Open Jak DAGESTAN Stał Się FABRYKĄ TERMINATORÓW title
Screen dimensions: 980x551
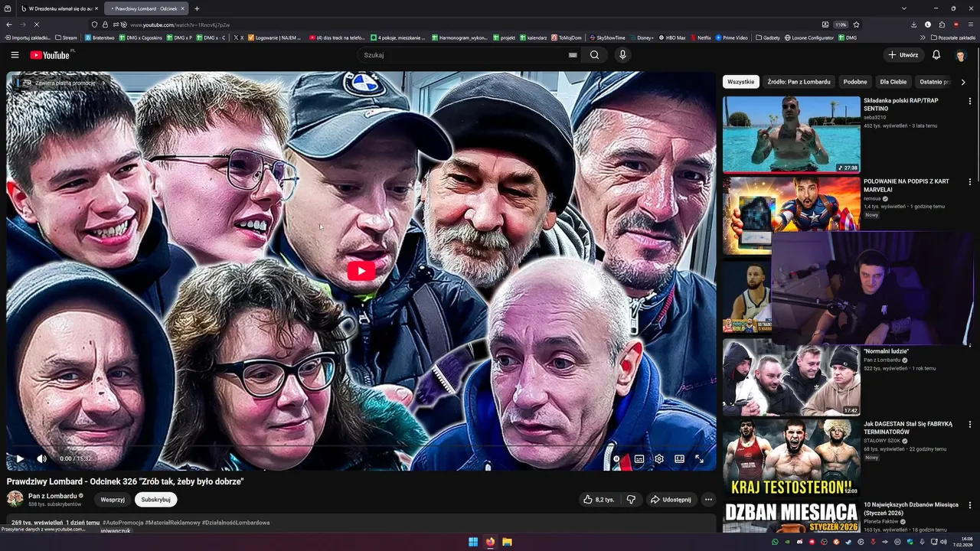(x=907, y=428)
